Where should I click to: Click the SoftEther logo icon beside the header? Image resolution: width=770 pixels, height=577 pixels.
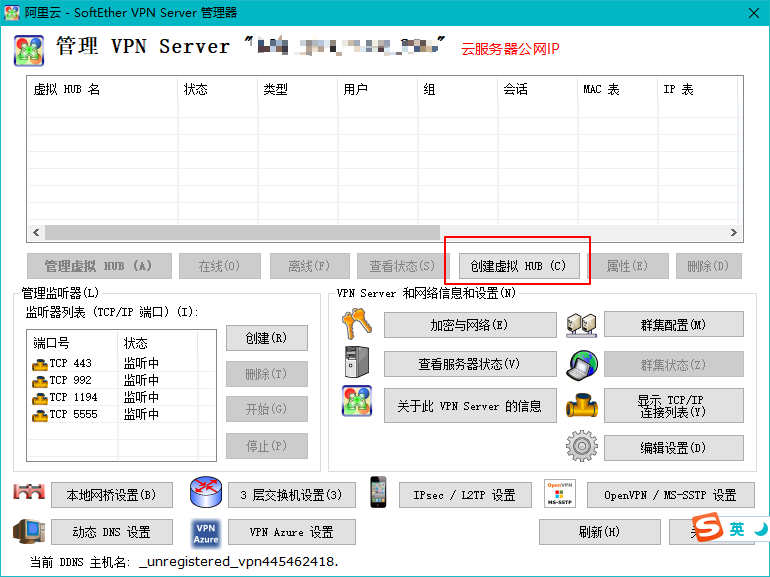[x=29, y=50]
